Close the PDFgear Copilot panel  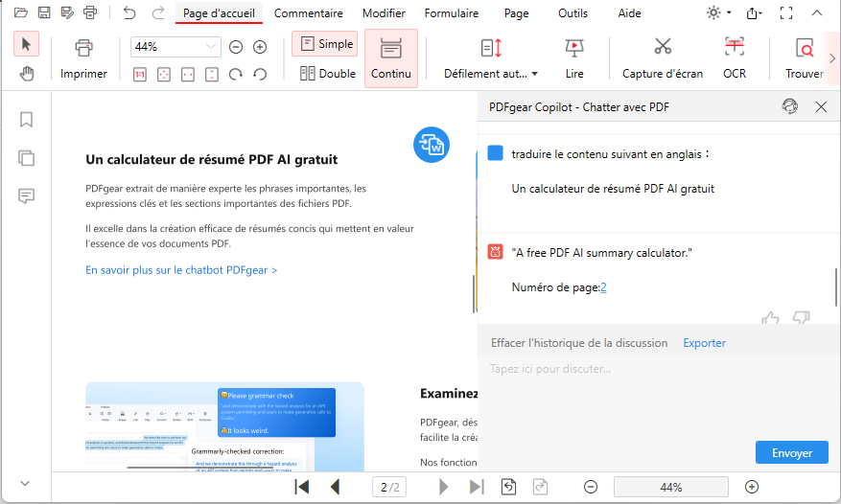coord(821,106)
